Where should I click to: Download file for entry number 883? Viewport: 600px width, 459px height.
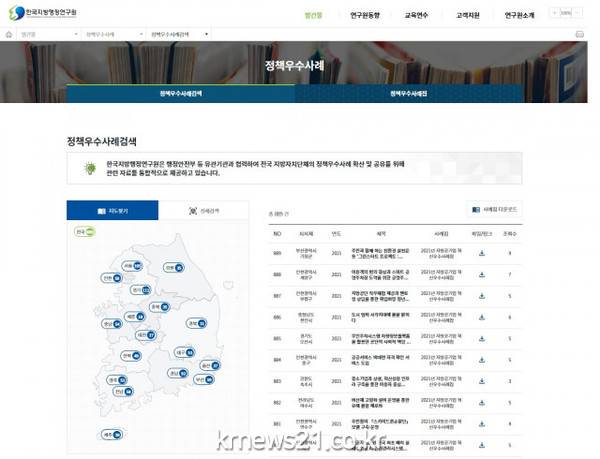pos(482,380)
